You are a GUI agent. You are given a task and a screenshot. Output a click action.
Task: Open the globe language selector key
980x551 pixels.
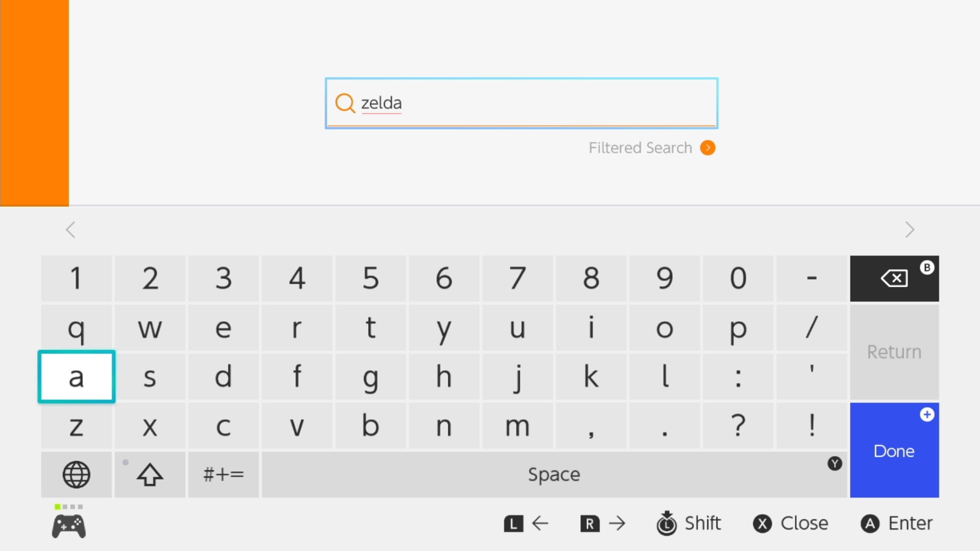77,474
